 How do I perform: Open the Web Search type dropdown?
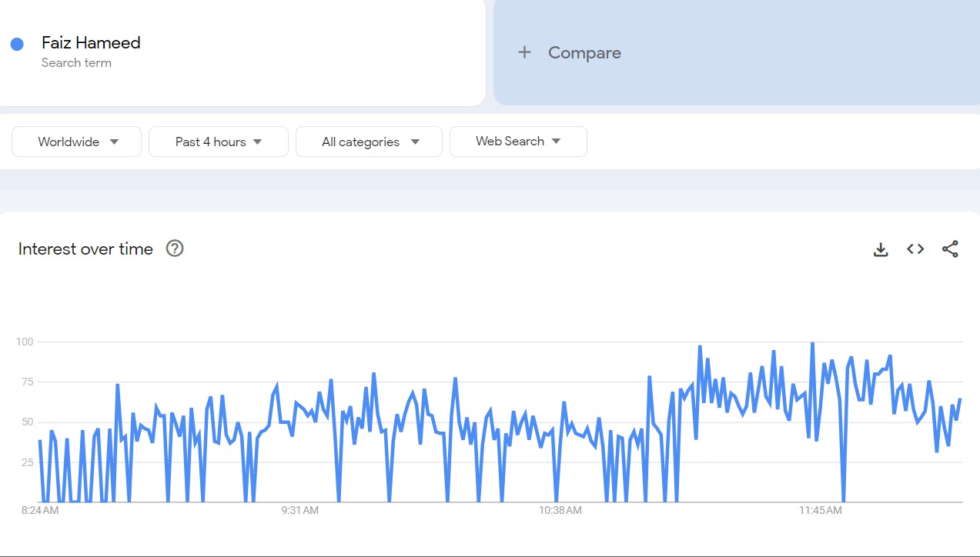point(518,142)
